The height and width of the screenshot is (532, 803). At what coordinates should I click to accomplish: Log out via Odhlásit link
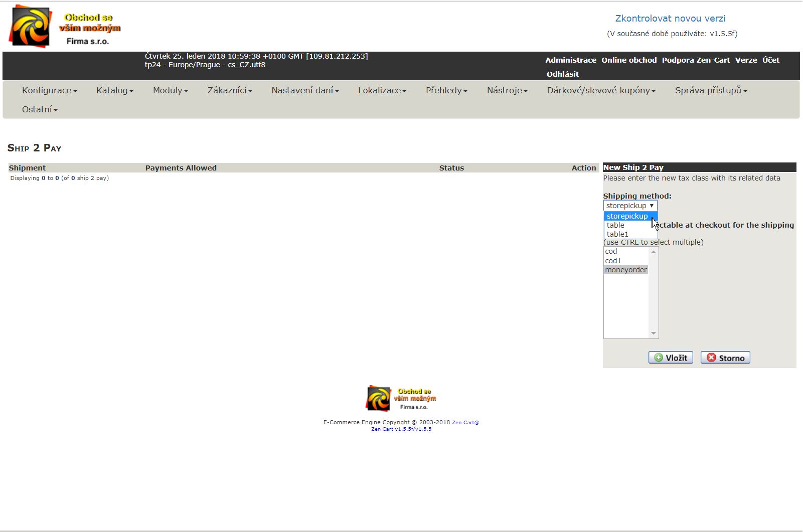tap(562, 74)
